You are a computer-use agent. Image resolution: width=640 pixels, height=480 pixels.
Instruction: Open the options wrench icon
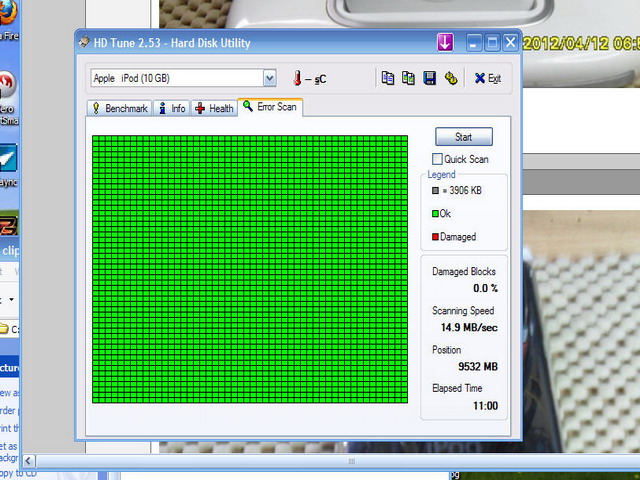tap(450, 78)
